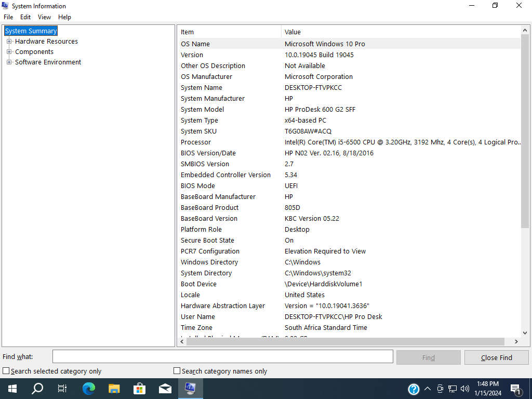Launch Microsoft Edge from the taskbar
This screenshot has width=532, height=399.
[x=89, y=388]
